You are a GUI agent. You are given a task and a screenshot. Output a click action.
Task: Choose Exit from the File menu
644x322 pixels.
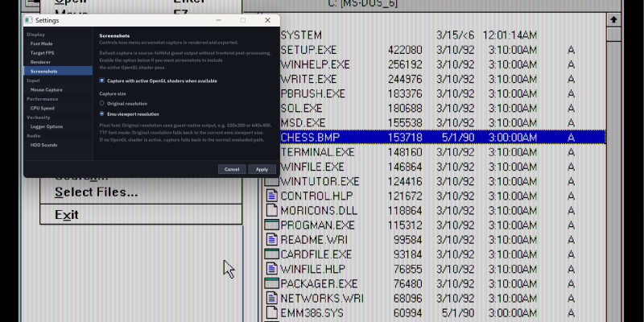(x=67, y=215)
